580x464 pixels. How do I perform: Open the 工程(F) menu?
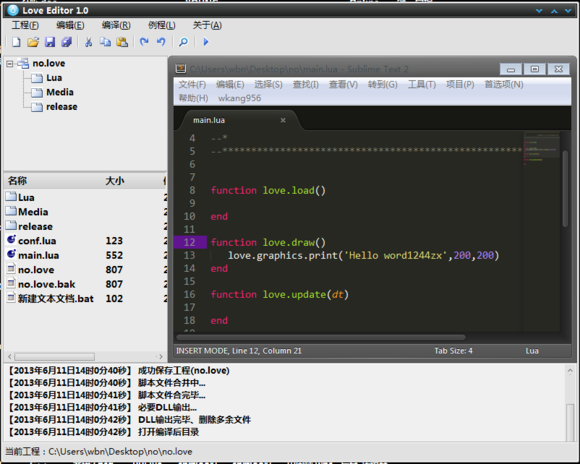coord(25,25)
